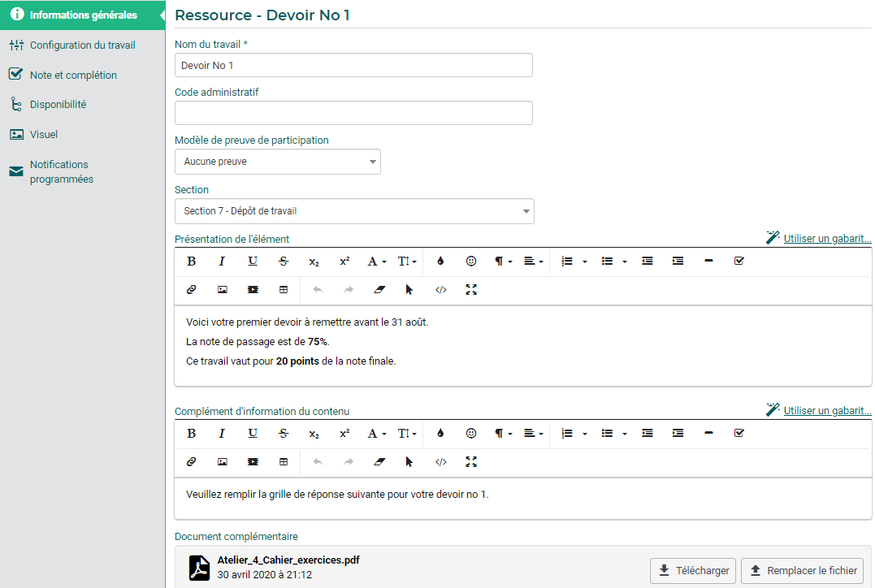
Task: Increase indent in Présentation de l'élément editor
Action: pyautogui.click(x=678, y=261)
